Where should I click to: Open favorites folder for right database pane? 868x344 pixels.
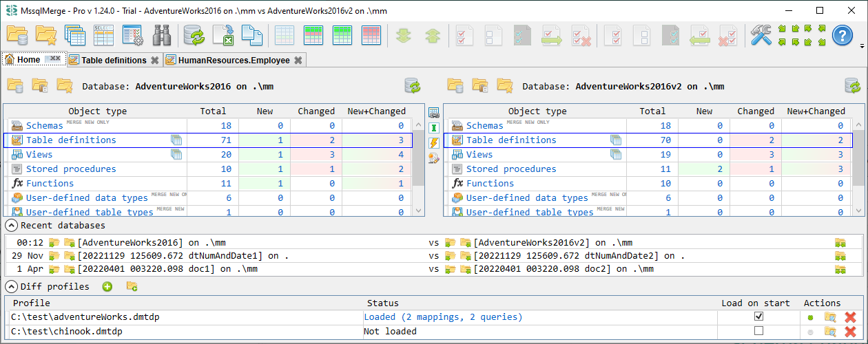pyautogui.click(x=505, y=86)
